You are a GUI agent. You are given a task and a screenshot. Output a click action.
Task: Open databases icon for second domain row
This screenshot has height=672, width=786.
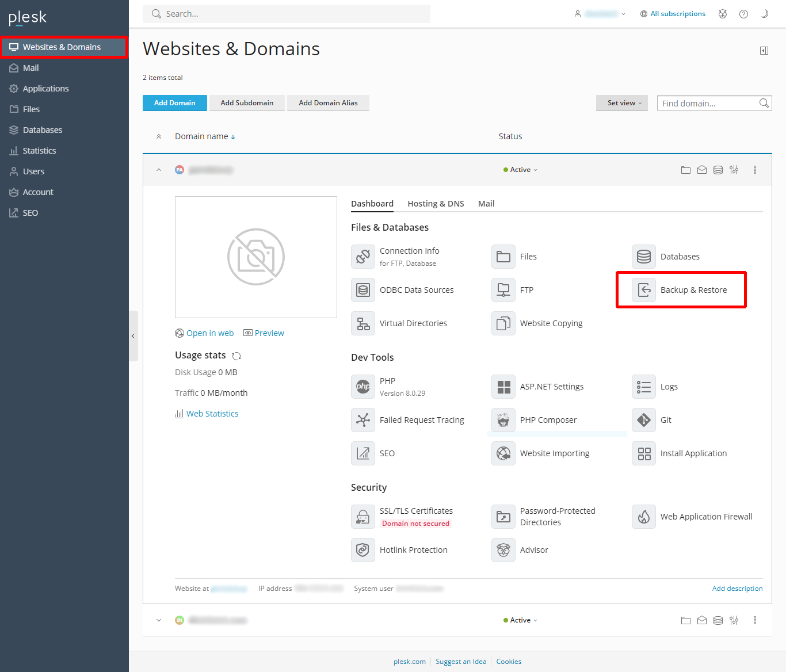[x=718, y=620]
